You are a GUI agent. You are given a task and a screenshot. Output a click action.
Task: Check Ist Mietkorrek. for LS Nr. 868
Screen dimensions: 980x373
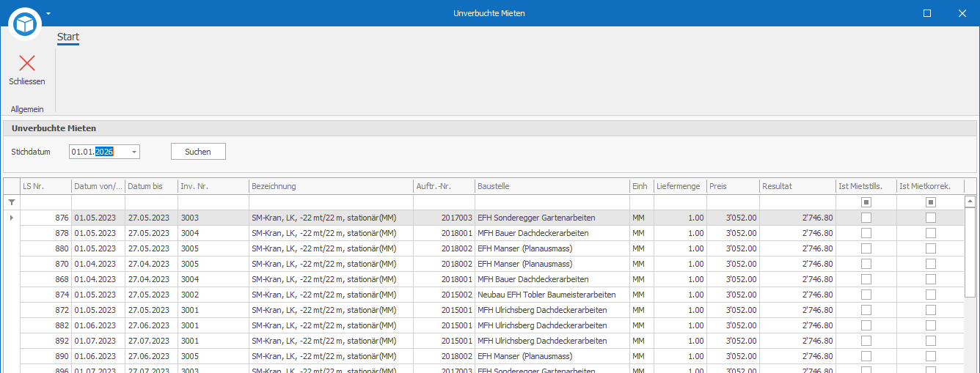pos(931,279)
